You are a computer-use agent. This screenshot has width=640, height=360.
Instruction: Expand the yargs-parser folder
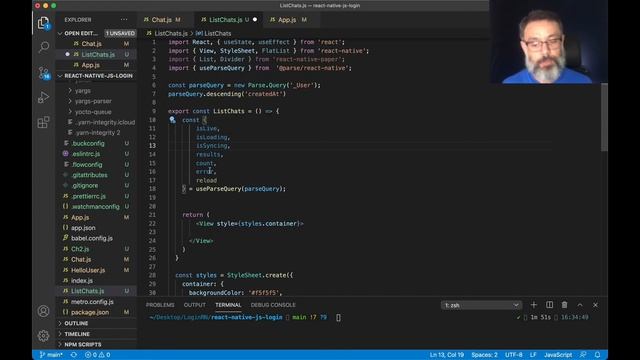tap(93, 101)
